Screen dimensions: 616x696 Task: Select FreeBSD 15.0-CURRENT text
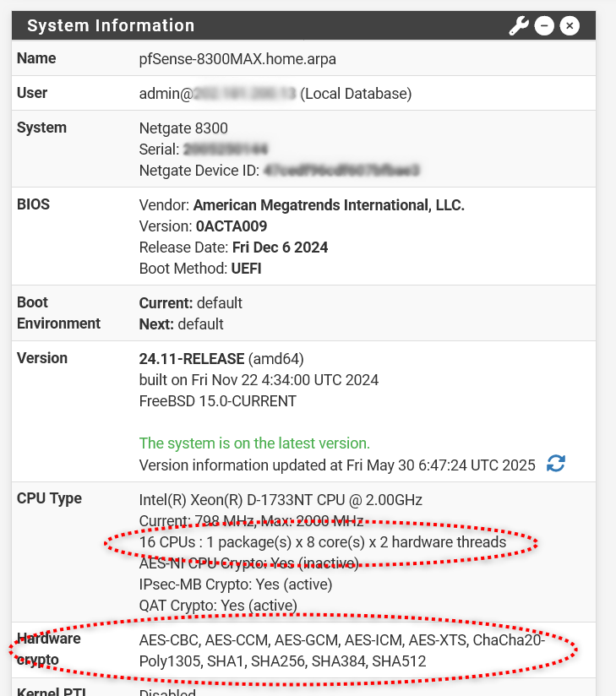(x=218, y=401)
